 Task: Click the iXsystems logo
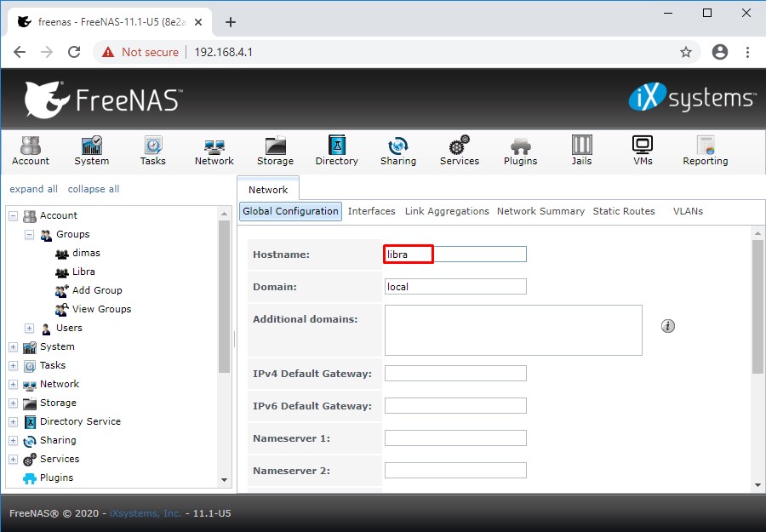click(x=692, y=97)
